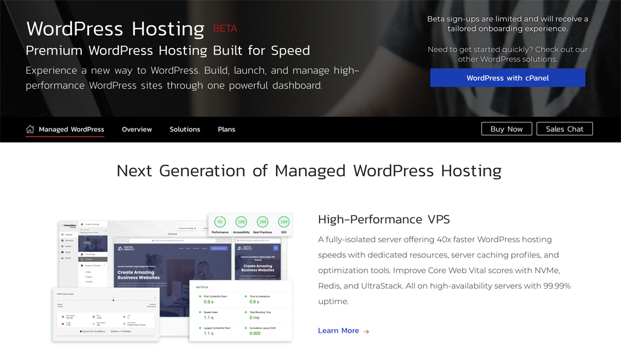The height and width of the screenshot is (364, 621).
Task: Click the Digital Agency logo in the mobile preview
Action: point(246,248)
